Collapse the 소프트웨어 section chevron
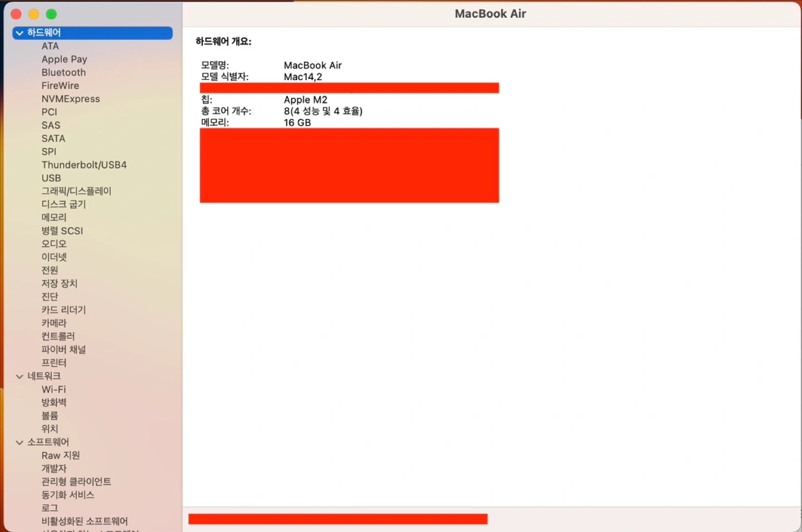Image resolution: width=802 pixels, height=532 pixels. [19, 442]
